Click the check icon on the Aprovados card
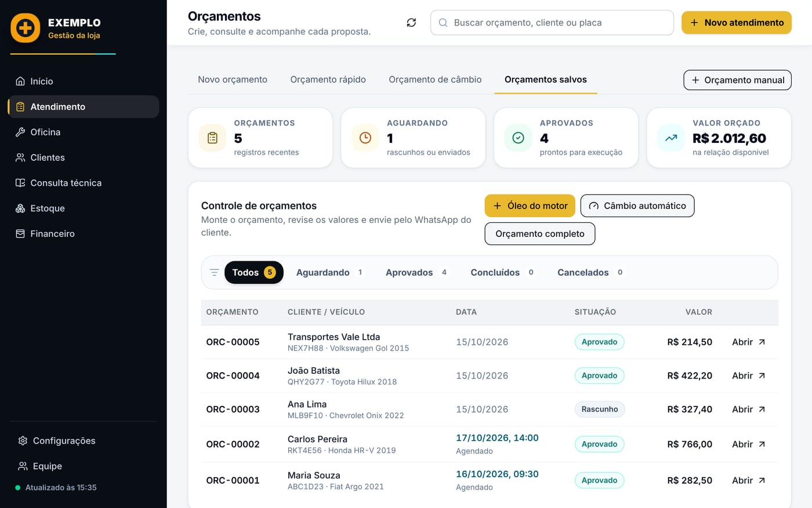The image size is (812, 508). pos(519,138)
